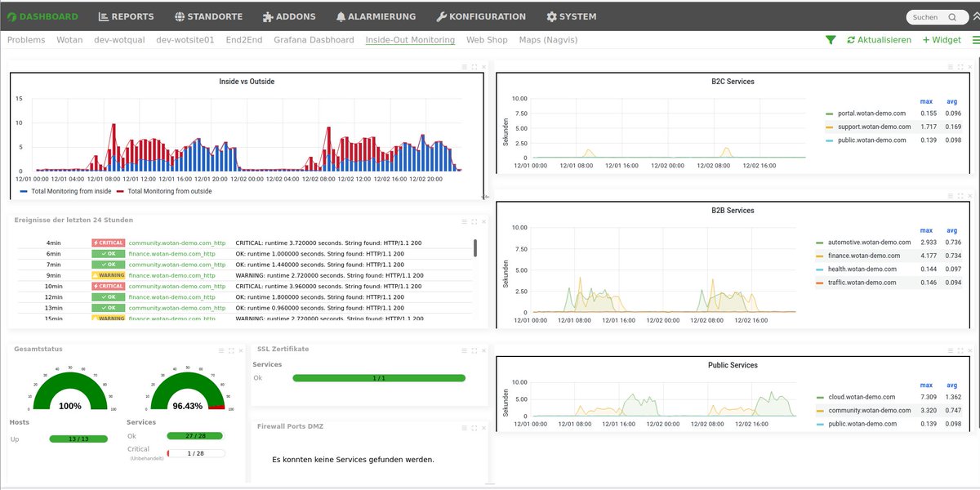The image size is (980, 490).
Task: Switch to the Grafana Dasbhoard tab
Action: click(314, 39)
